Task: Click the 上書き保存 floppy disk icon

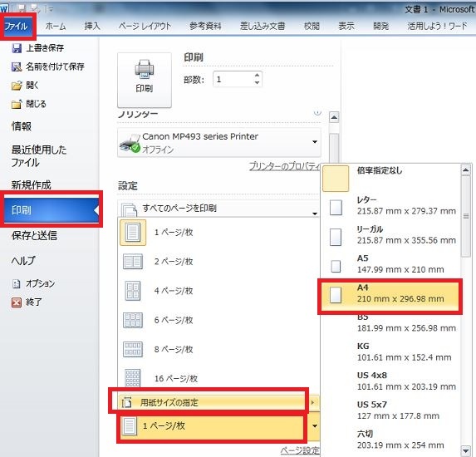Action: click(x=17, y=48)
